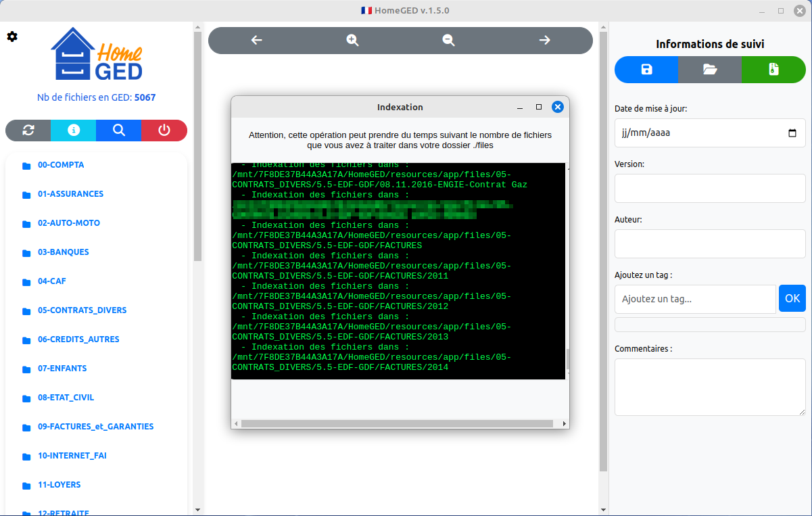Click the OK button to add tag
This screenshot has width=812, height=516.
click(x=792, y=298)
